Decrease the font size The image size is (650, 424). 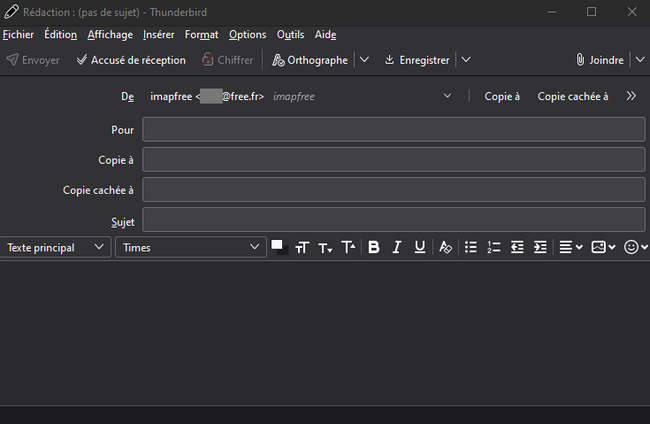point(325,248)
